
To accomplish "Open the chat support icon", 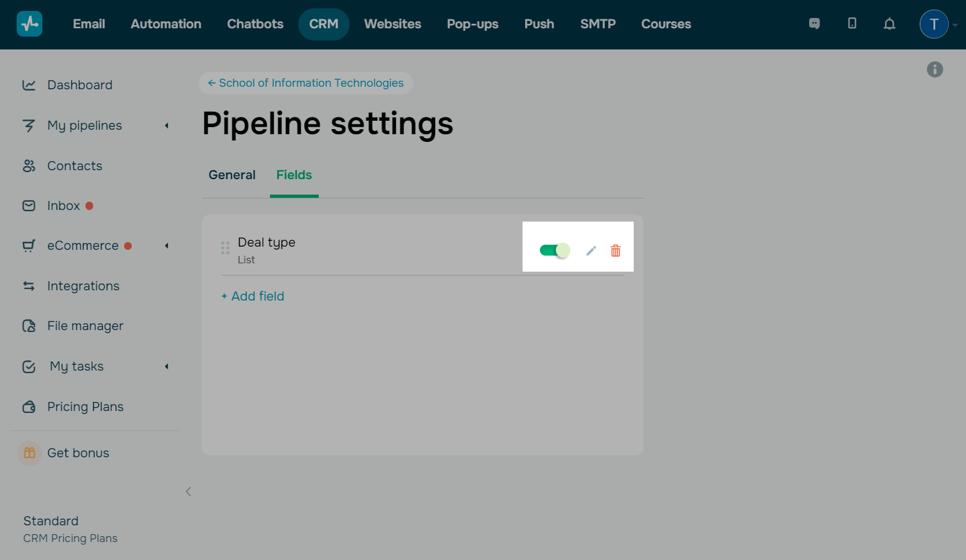I will coord(814,24).
